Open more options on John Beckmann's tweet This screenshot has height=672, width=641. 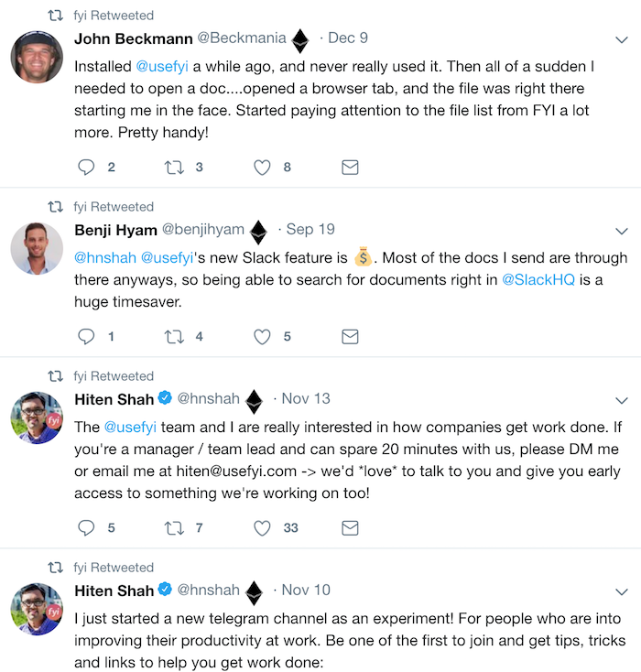point(621,40)
